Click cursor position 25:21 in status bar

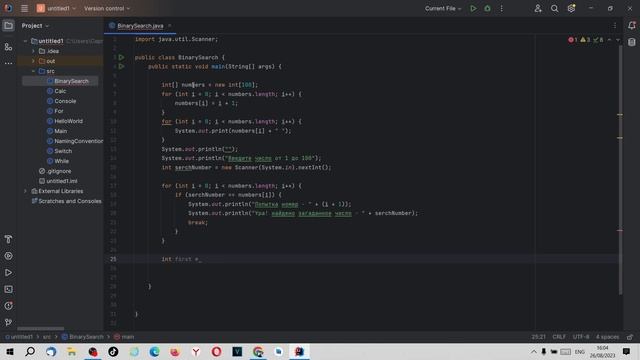(538, 337)
